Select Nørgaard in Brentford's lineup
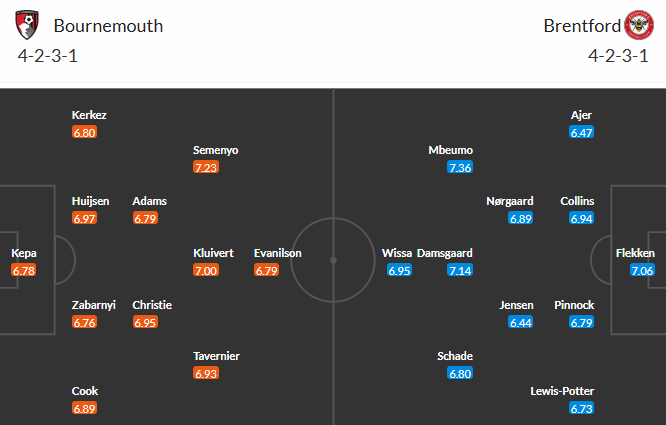This screenshot has width=666, height=425. click(x=508, y=201)
